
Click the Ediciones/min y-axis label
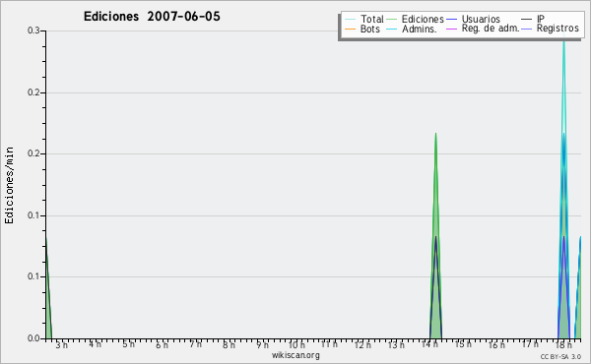(x=9, y=185)
